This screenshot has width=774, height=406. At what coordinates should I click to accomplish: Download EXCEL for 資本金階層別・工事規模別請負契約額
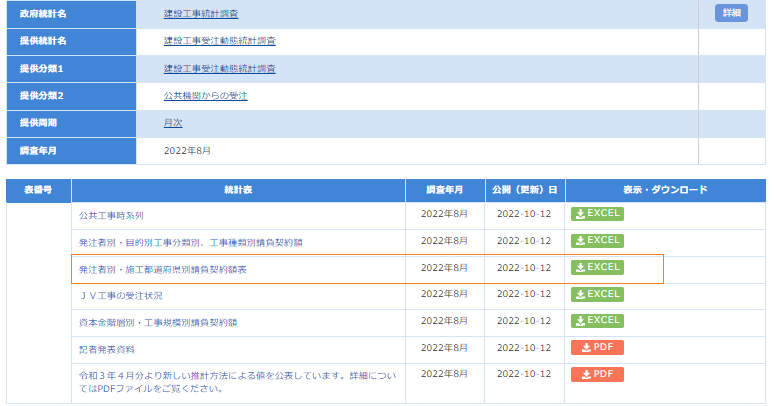pyautogui.click(x=597, y=321)
